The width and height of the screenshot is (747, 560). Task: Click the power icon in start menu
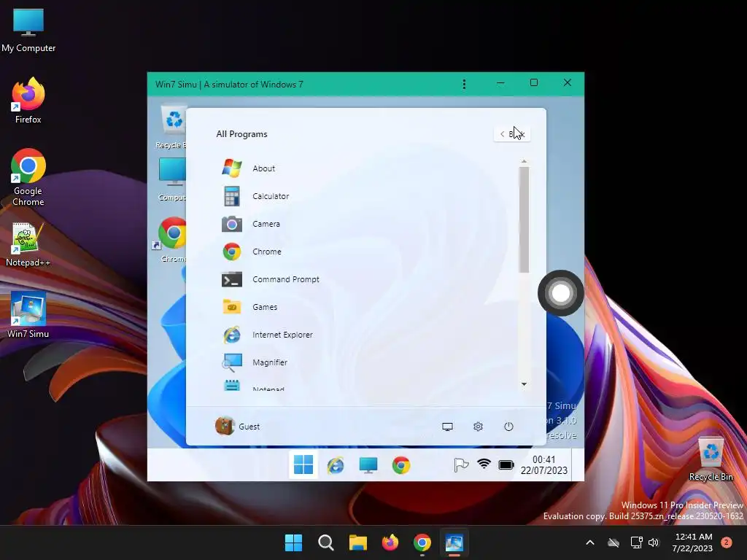(508, 427)
